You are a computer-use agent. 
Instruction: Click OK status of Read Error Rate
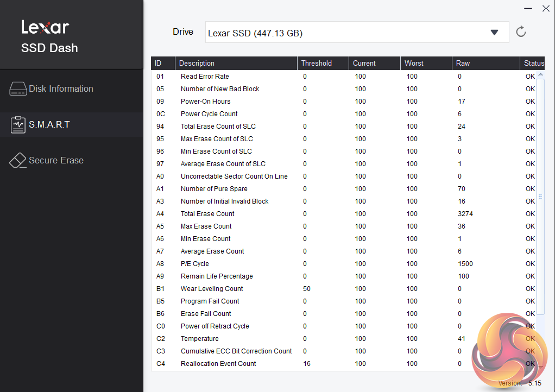(530, 77)
